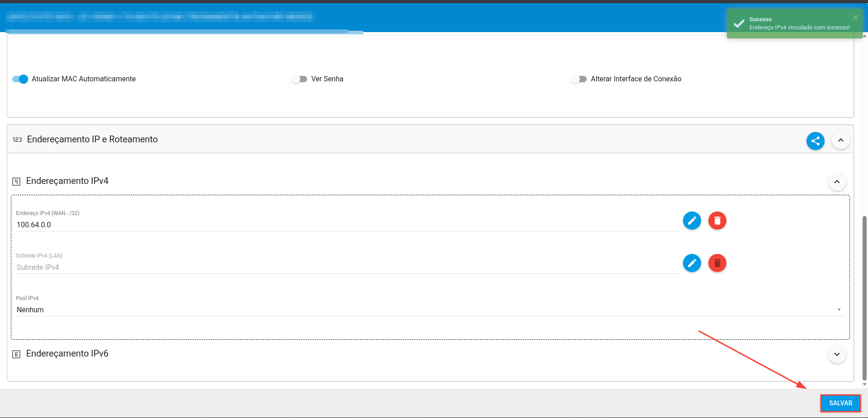Collapse the Endereçamento IPv4 section
868x418 pixels.
coord(837,182)
